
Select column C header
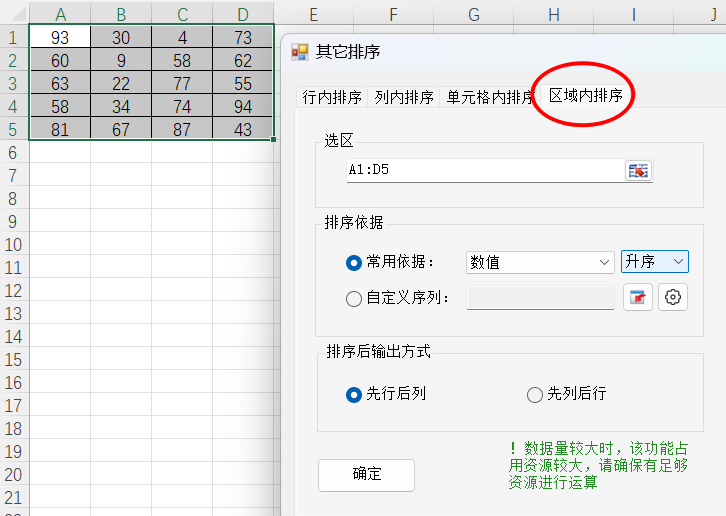tap(182, 14)
